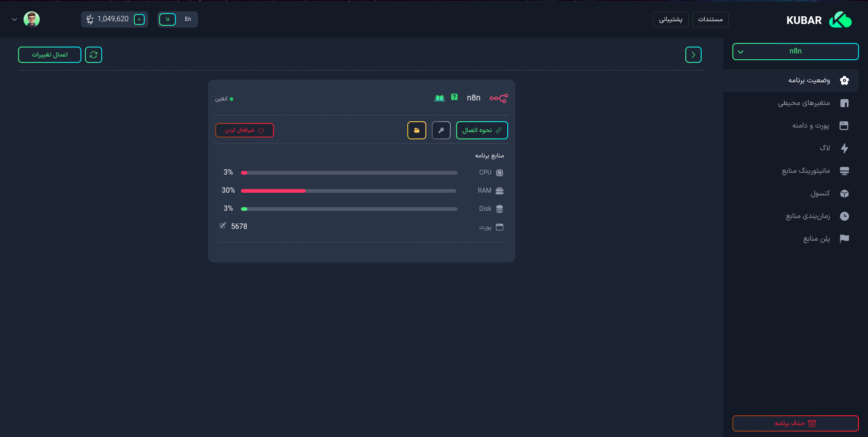Viewport: 868px width, 437px height.
Task: Go to متغیرهای محیطی menu item
Action: pos(791,103)
